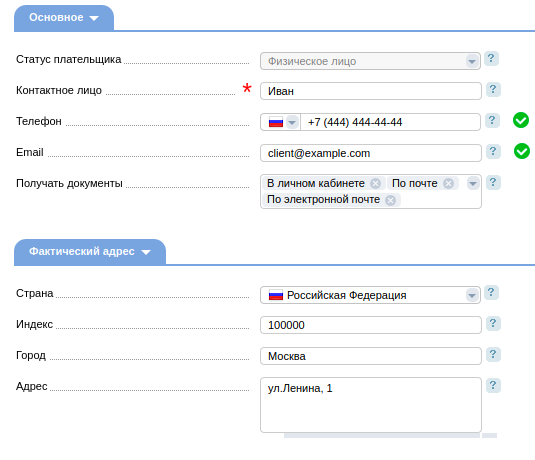The height and width of the screenshot is (460, 535).
Task: Click the Email input field
Action: [x=371, y=153]
